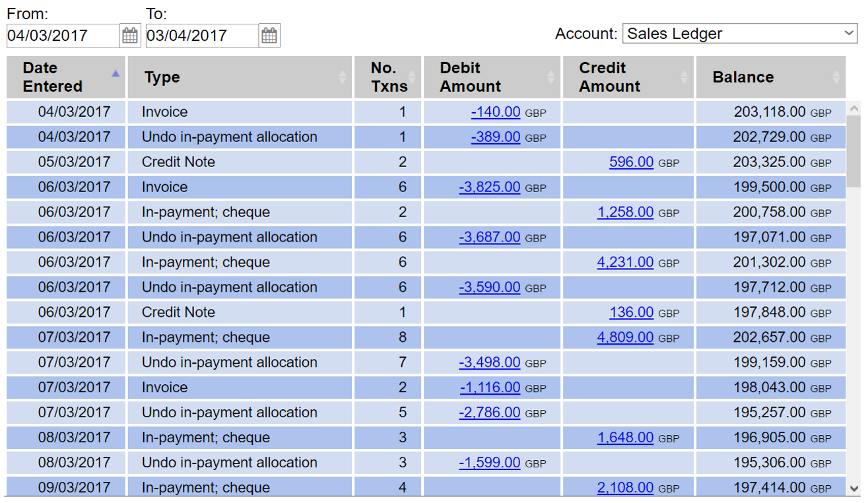Select the balance 196,905.00 cell
The width and height of the screenshot is (868, 503).
coord(770,438)
